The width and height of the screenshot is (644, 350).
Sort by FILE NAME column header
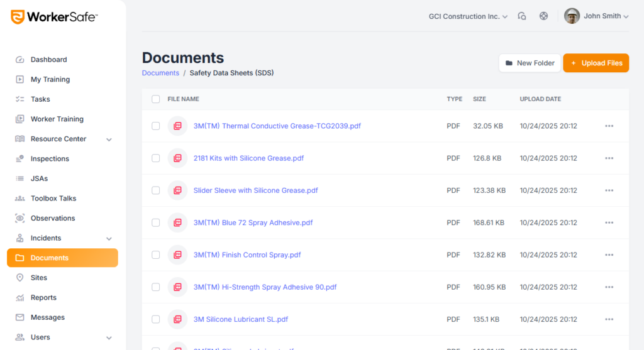click(x=183, y=99)
